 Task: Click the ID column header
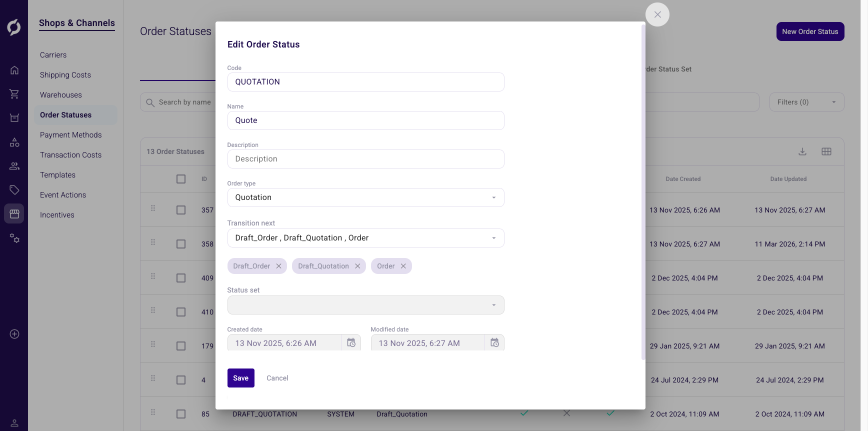(204, 179)
